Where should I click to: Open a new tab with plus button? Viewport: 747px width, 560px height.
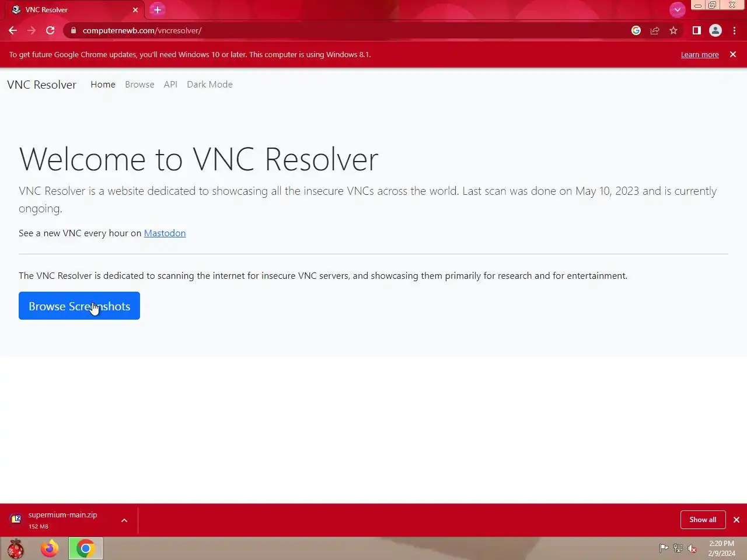tap(157, 9)
